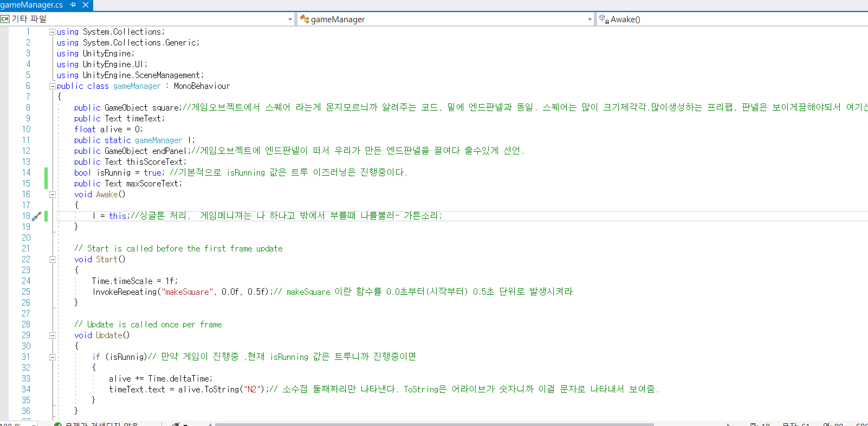
Task: Click 'float alive = 0' on line 10
Action: coord(107,130)
